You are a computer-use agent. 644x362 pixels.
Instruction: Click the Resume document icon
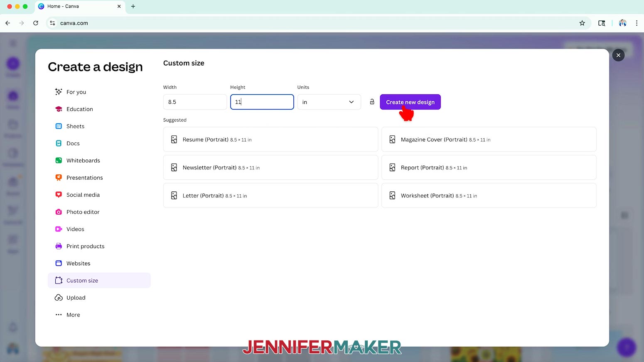174,139
